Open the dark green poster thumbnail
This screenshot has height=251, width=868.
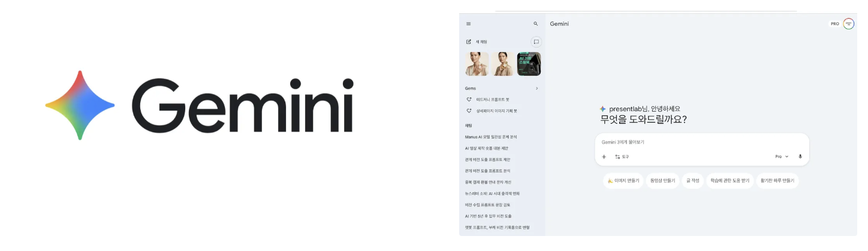[x=529, y=64]
